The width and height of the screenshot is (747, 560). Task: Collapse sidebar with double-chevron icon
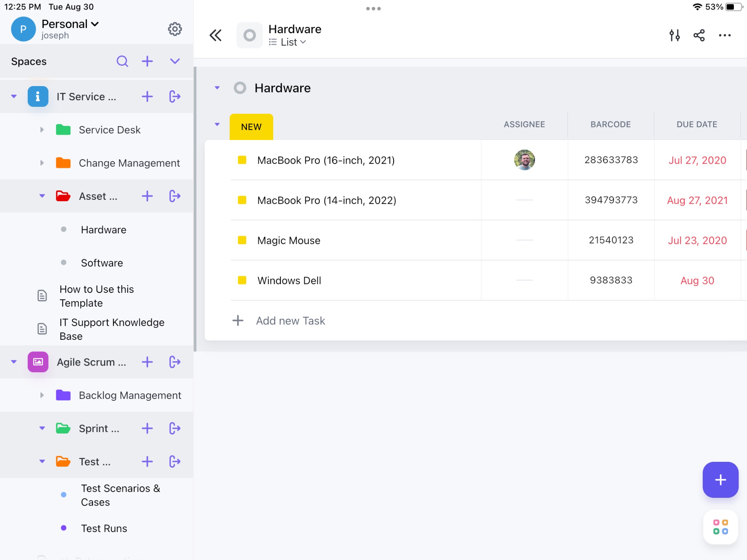pos(216,35)
